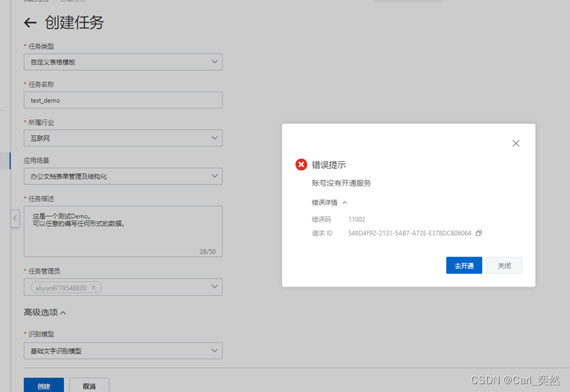
Task: Click the 取消 cancel button
Action: click(x=88, y=387)
